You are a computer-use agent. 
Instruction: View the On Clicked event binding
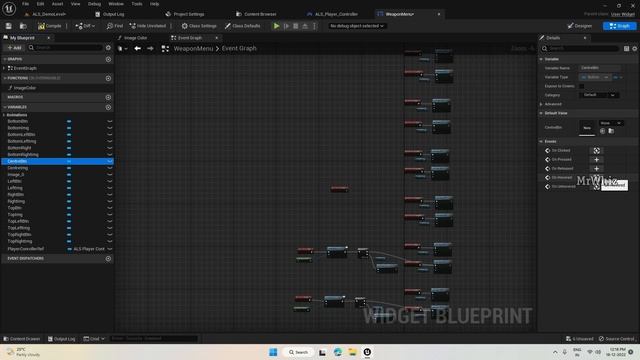coord(596,151)
